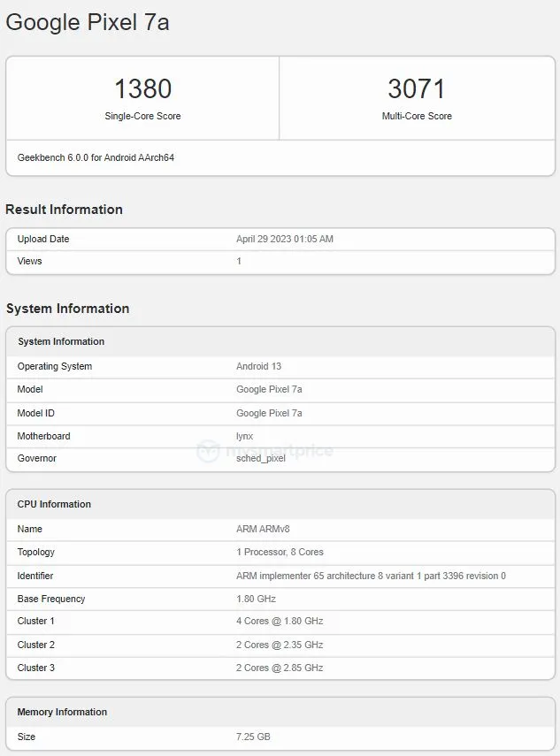Click the Android 13 operating system value
Image resolution: width=560 pixels, height=756 pixels.
(258, 366)
